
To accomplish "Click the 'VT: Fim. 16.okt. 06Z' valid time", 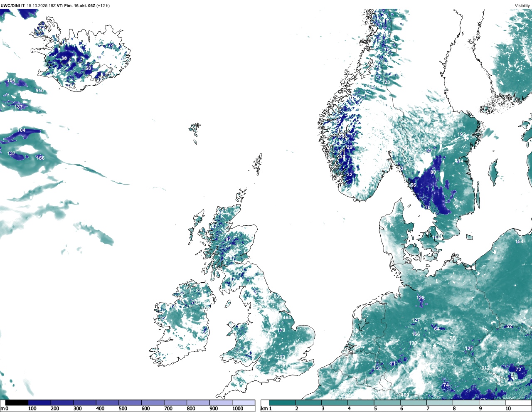I will [x=76, y=6].
